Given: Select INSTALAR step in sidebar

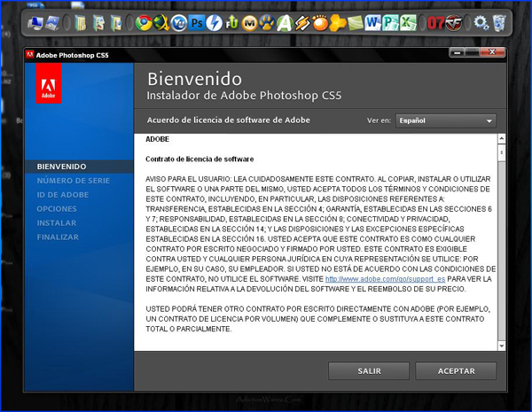Looking at the screenshot, I should [57, 223].
